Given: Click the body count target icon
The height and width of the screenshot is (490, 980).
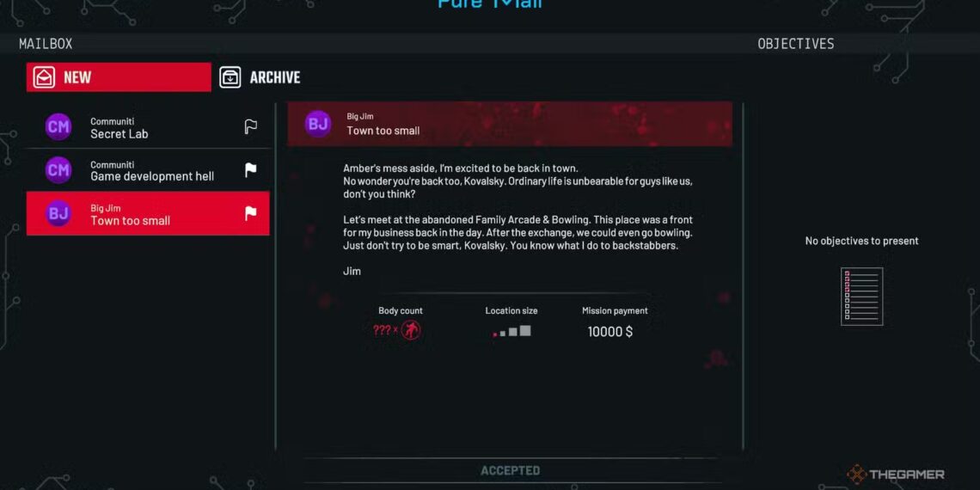Looking at the screenshot, I should (x=411, y=330).
